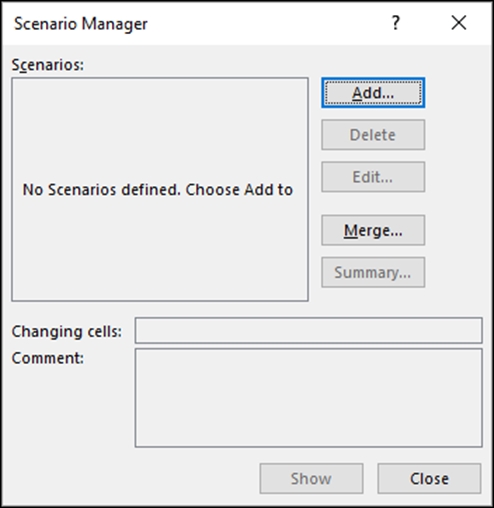Image resolution: width=494 pixels, height=508 pixels.
Task: Click the Changing cells: label
Action: pos(67,331)
